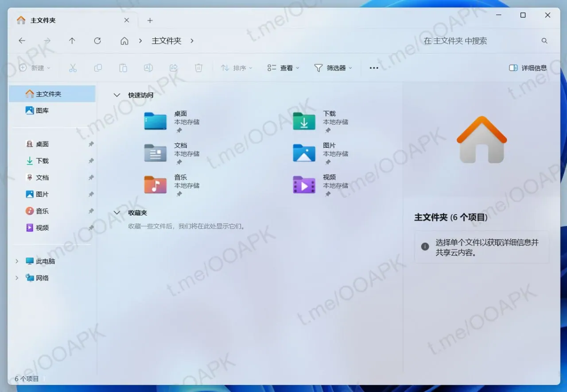This screenshot has width=567, height=392.
Task: Click the Copy icon in the toolbar
Action: (98, 68)
